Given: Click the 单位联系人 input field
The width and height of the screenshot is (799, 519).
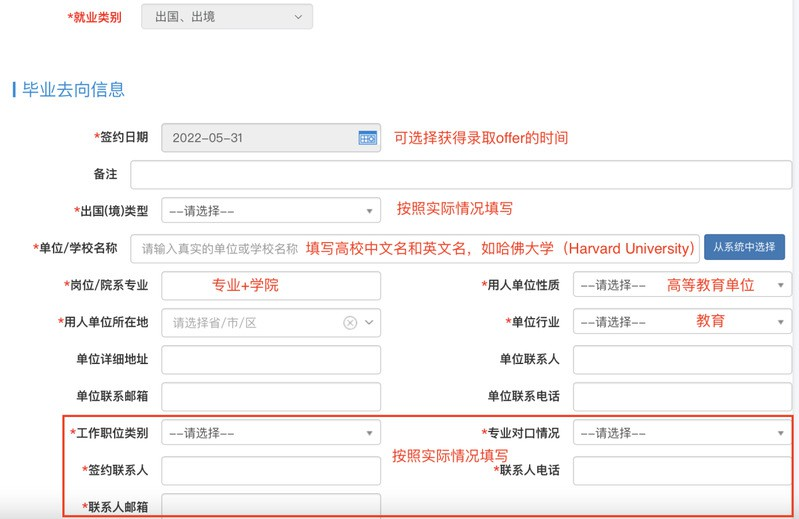Looking at the screenshot, I should (x=682, y=360).
